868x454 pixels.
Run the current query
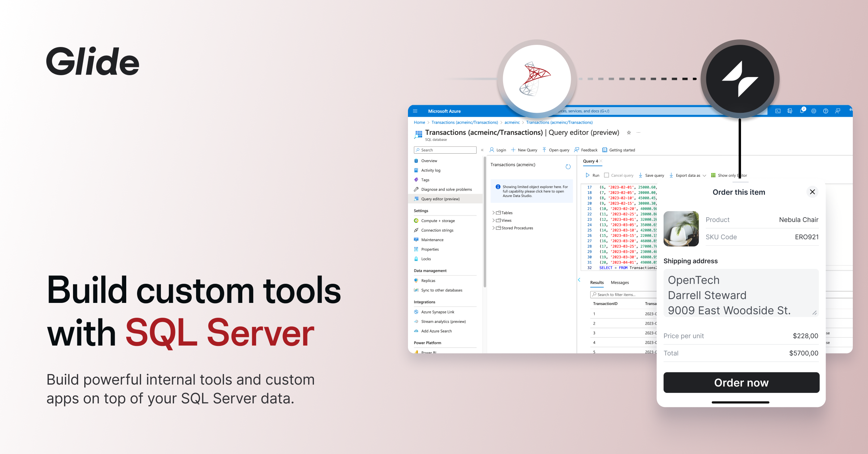(592, 175)
